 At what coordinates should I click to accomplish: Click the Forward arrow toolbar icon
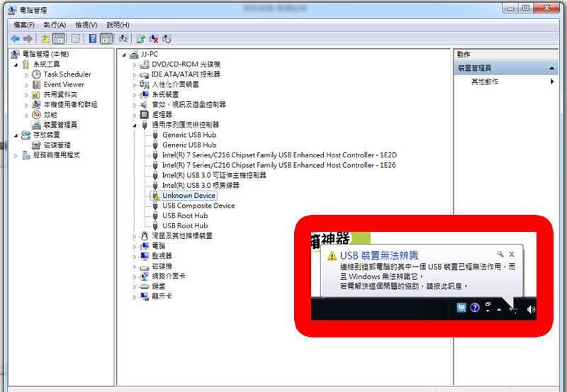coord(28,39)
